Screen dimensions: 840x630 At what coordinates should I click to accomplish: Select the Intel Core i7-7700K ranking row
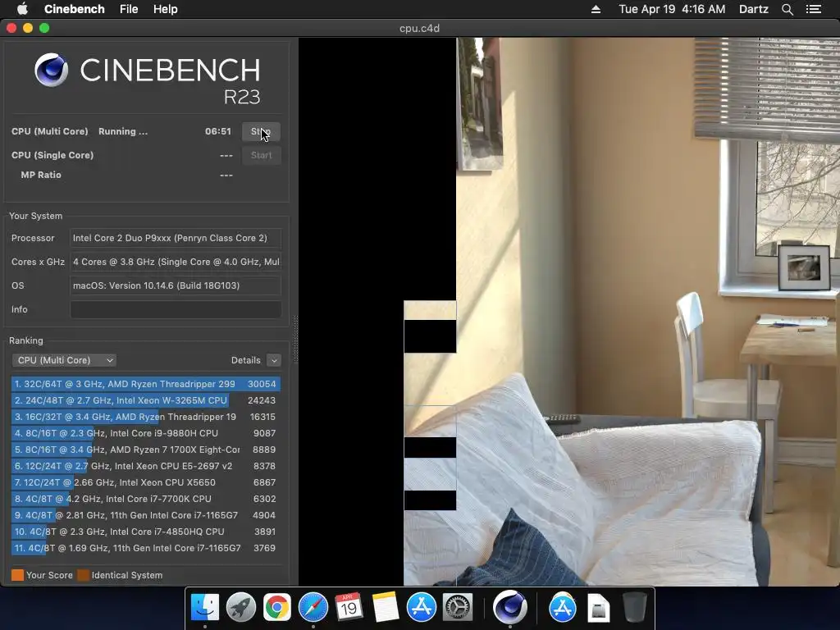[146, 499]
